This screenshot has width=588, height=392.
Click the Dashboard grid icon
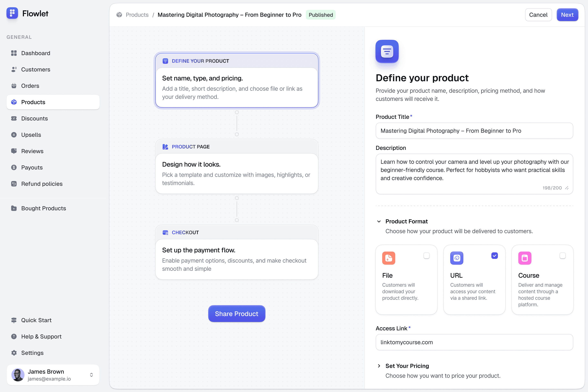pyautogui.click(x=14, y=53)
